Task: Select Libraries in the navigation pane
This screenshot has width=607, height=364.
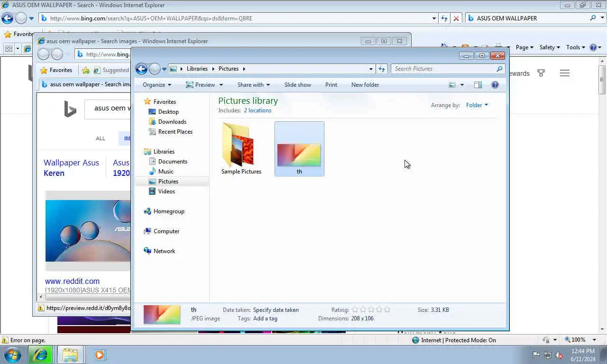Action: click(164, 152)
